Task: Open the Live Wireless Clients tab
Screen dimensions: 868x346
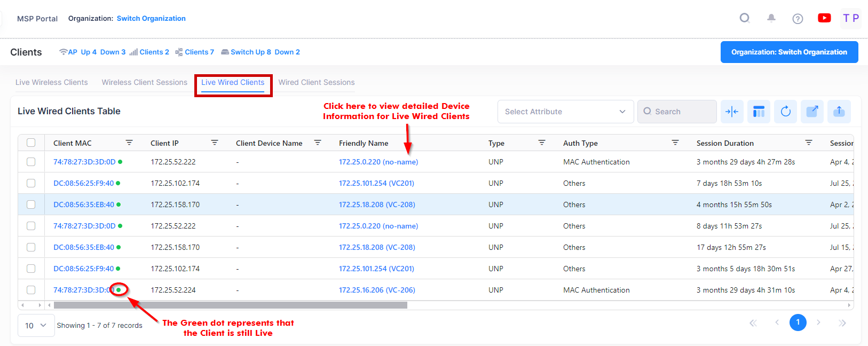Action: coord(51,82)
